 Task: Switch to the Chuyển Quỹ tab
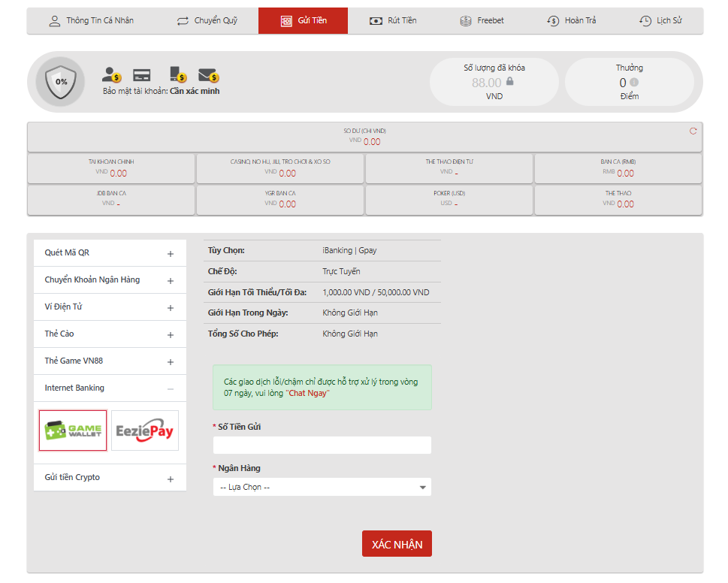click(207, 21)
